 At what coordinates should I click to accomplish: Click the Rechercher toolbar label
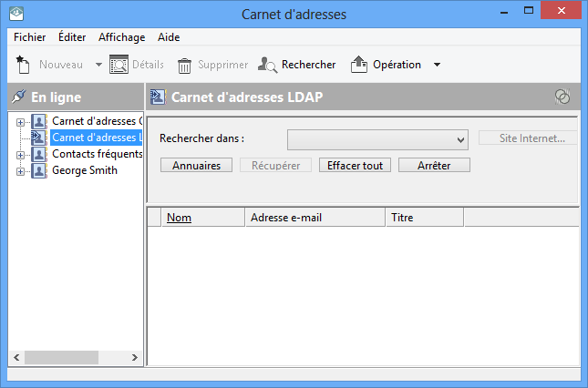pyautogui.click(x=308, y=65)
